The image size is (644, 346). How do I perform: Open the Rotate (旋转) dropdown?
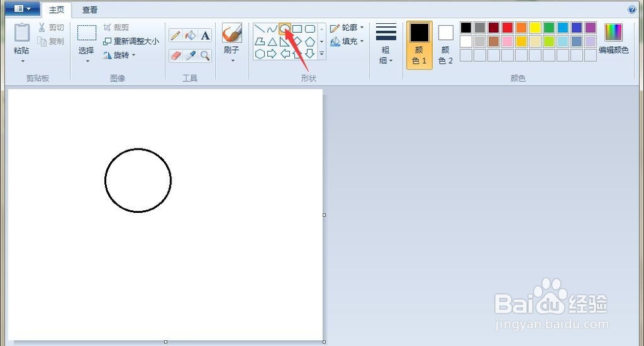click(119, 55)
